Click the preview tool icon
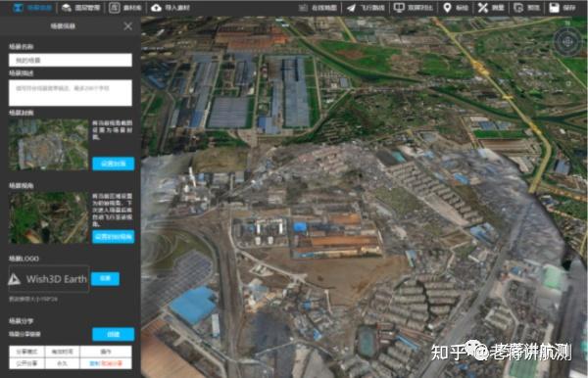 [518, 8]
